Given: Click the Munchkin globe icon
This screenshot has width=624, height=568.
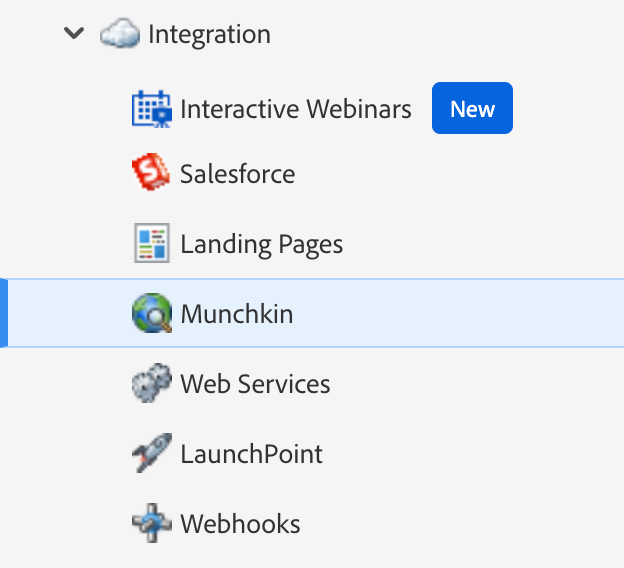Looking at the screenshot, I should tap(152, 314).
